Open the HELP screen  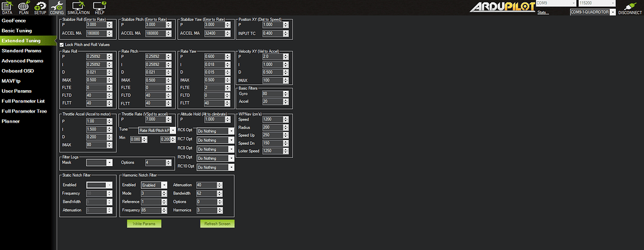pos(99,7)
